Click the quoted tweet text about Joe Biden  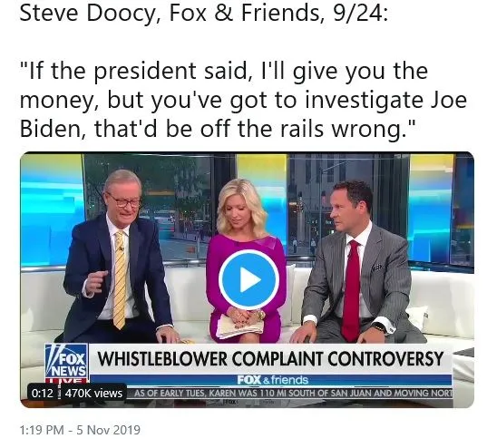(243, 100)
